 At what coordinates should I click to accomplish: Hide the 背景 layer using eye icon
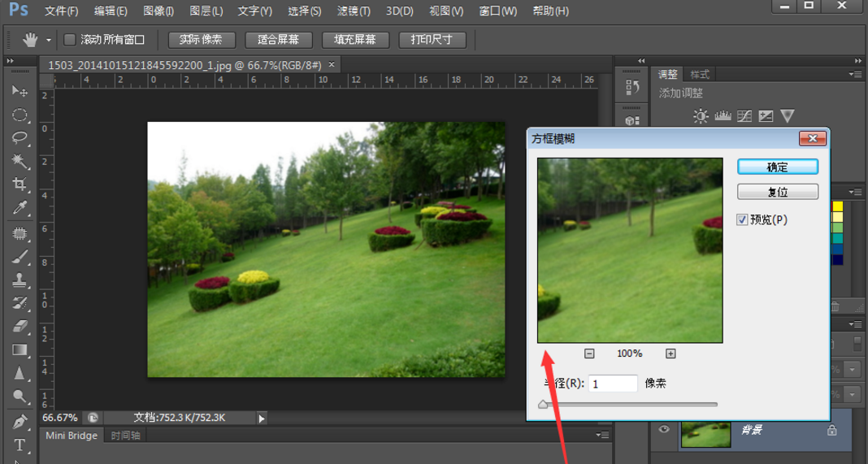[x=664, y=430]
